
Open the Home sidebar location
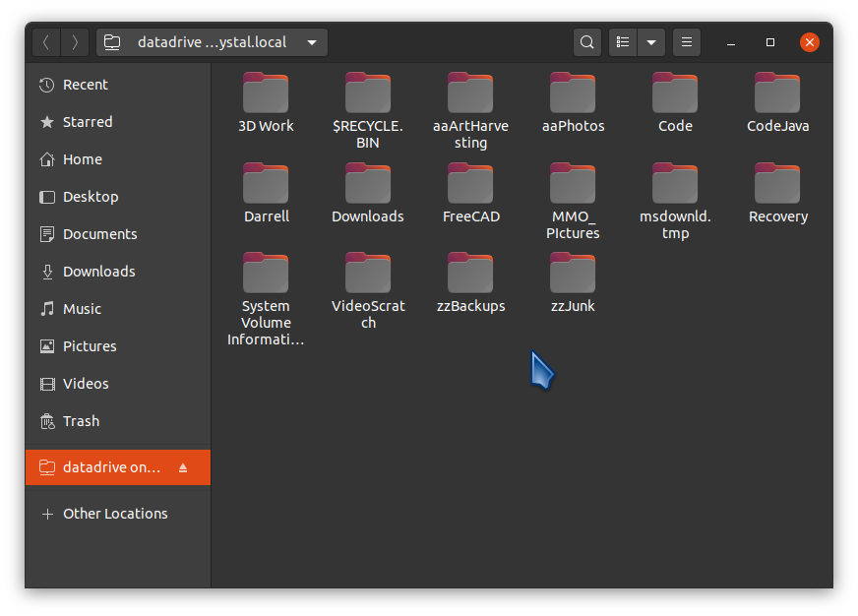tap(82, 159)
